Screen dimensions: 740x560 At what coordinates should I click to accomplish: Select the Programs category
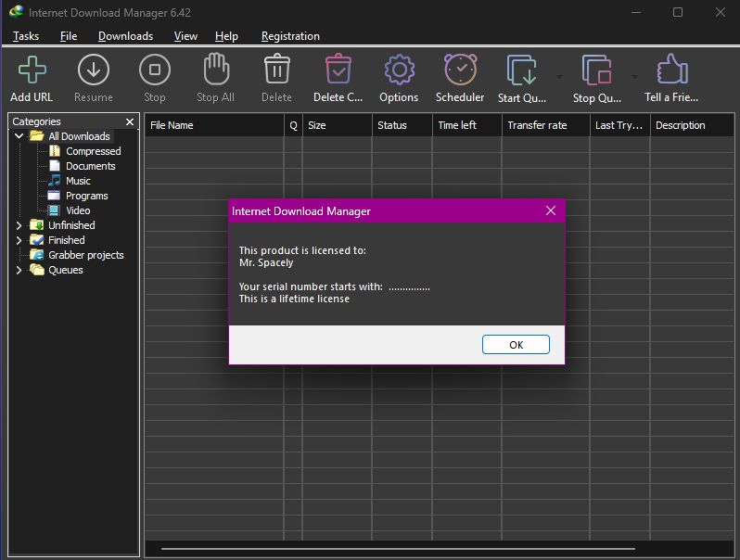coord(87,196)
